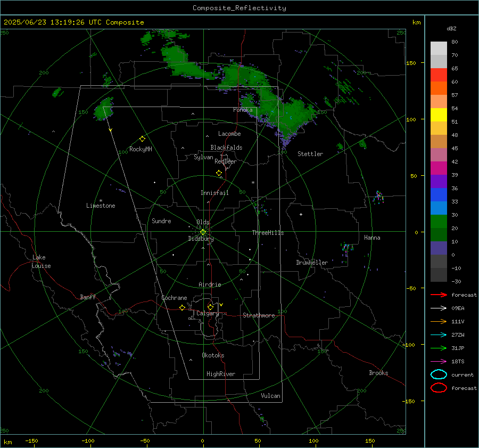The image size is (479, 448).
Task: Click the HighRiver city label
Action: pos(221,374)
